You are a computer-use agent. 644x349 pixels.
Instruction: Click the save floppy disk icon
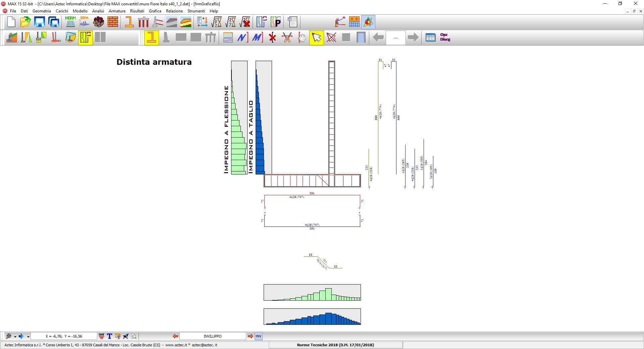(x=40, y=22)
